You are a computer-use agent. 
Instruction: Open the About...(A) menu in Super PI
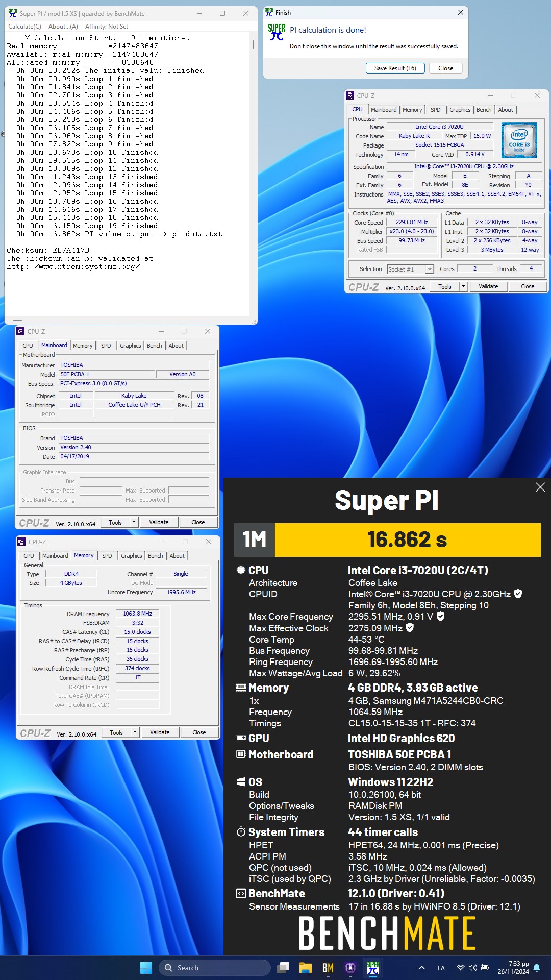63,26
